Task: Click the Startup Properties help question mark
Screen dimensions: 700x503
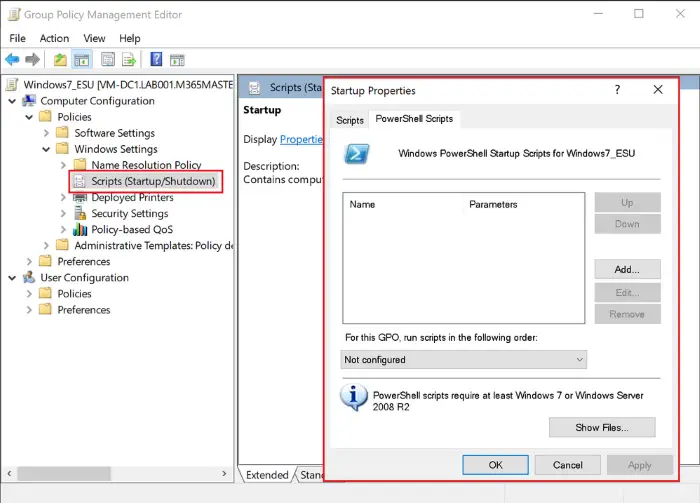Action: click(617, 90)
